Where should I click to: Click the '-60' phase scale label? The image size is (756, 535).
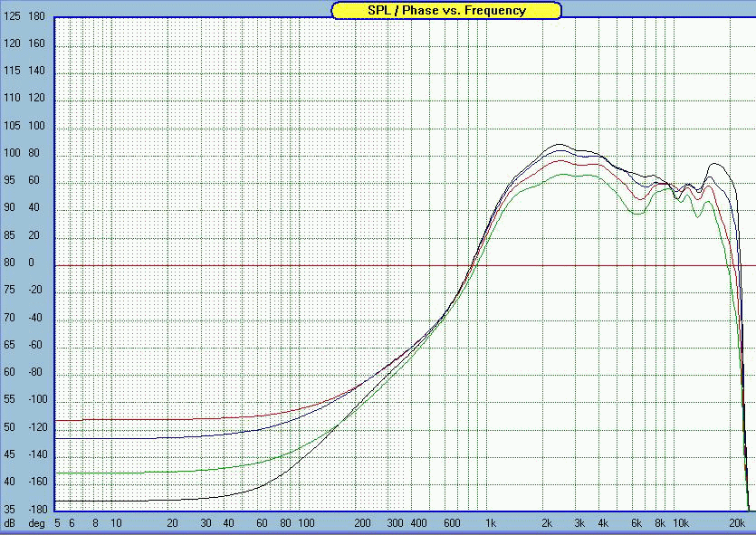click(35, 345)
